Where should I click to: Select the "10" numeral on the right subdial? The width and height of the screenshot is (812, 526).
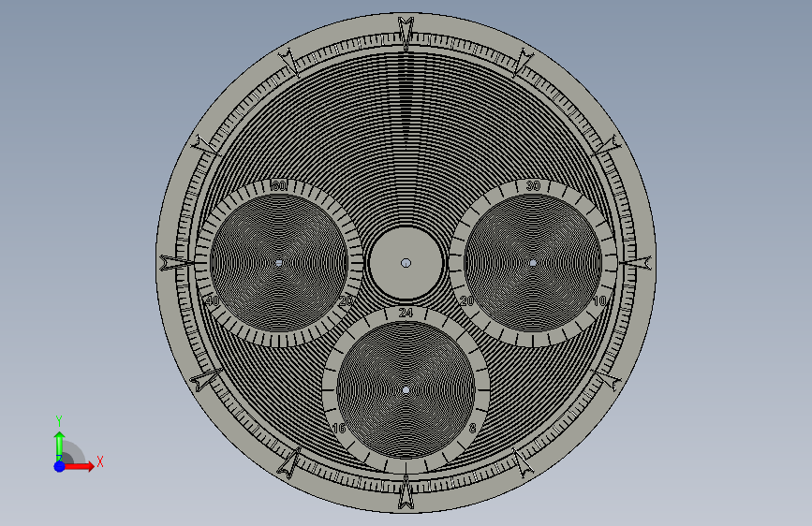pyautogui.click(x=599, y=300)
